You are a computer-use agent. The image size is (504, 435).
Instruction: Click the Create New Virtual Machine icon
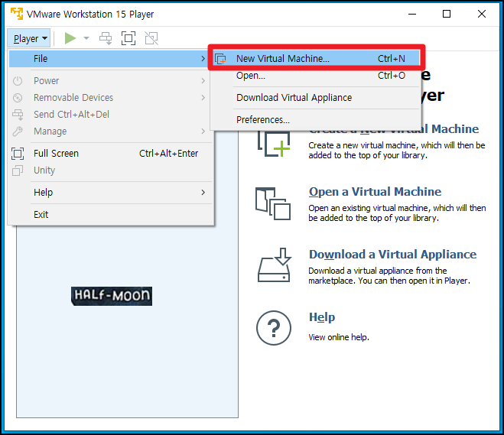tap(274, 144)
